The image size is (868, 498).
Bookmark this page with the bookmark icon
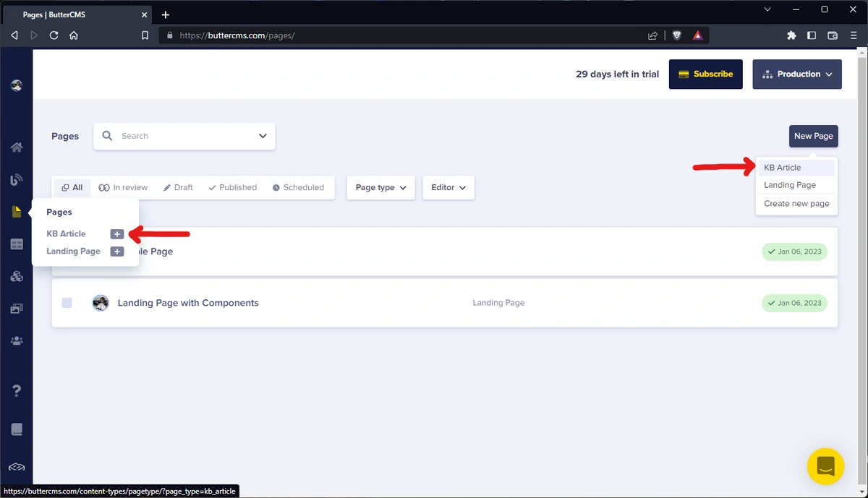(x=145, y=35)
